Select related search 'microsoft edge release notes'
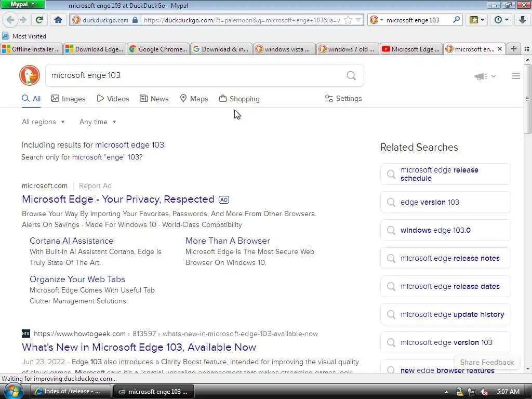The width and height of the screenshot is (532, 399). click(445, 258)
